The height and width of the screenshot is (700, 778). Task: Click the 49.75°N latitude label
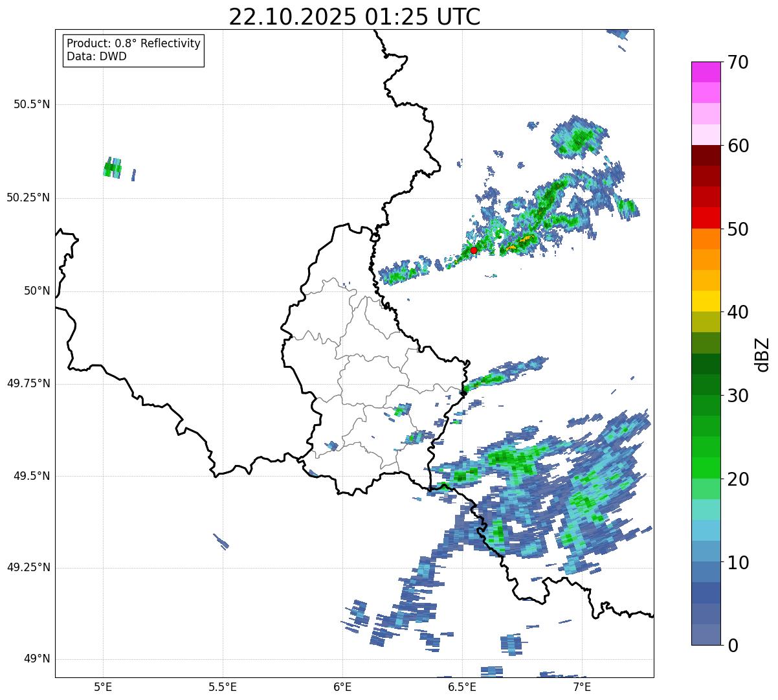28,383
